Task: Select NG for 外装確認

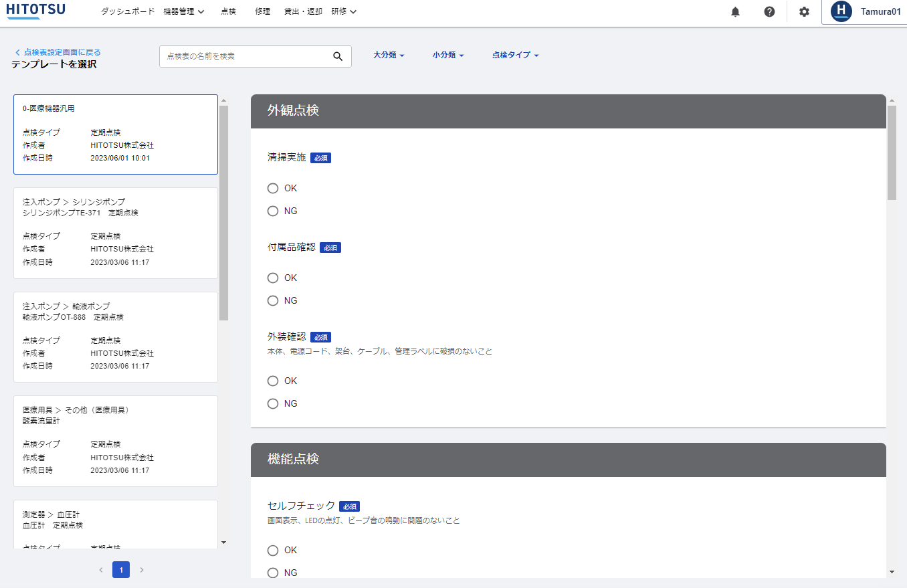Action: (273, 403)
